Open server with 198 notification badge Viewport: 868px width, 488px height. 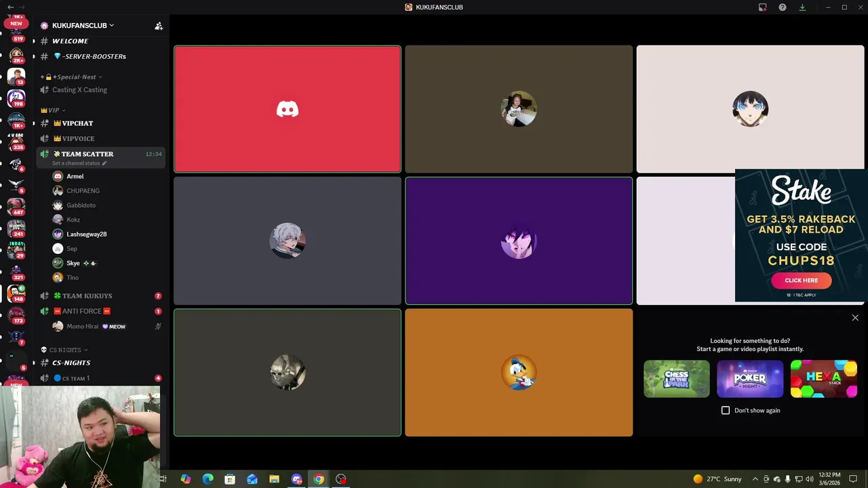tap(16, 98)
